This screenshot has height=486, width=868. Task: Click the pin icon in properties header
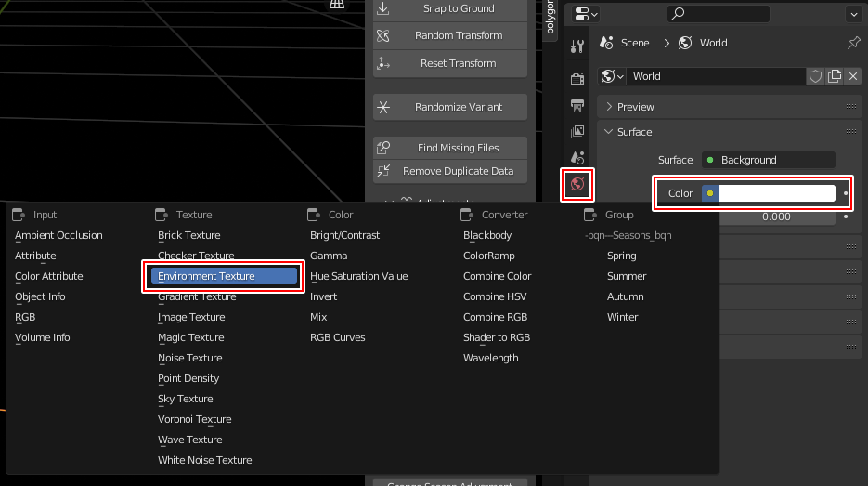(x=853, y=43)
